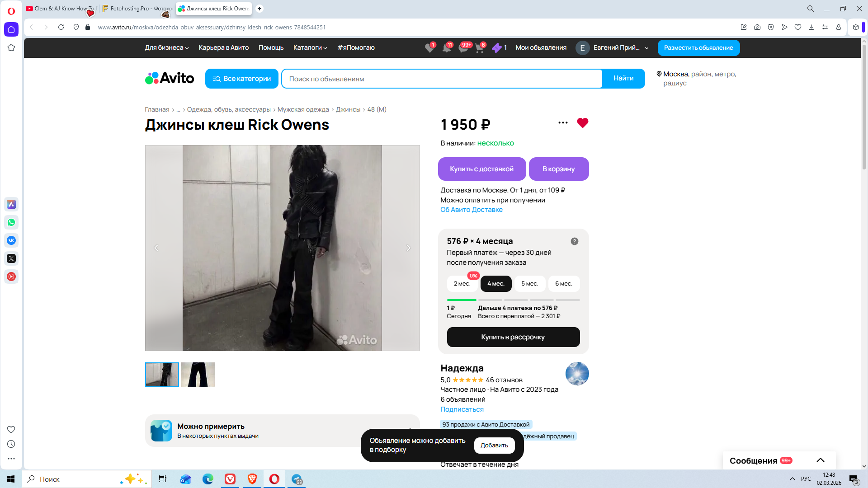Open VK in Opera sidebar
This screenshot has height=488, width=868.
[11, 240]
